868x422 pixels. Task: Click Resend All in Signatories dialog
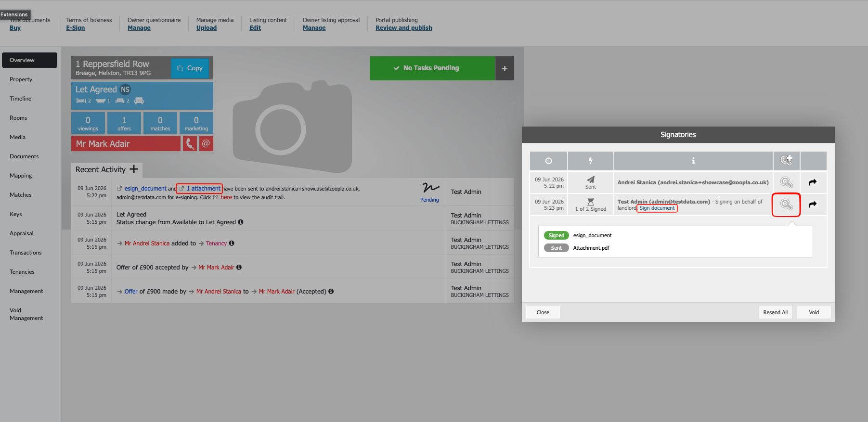pos(775,312)
